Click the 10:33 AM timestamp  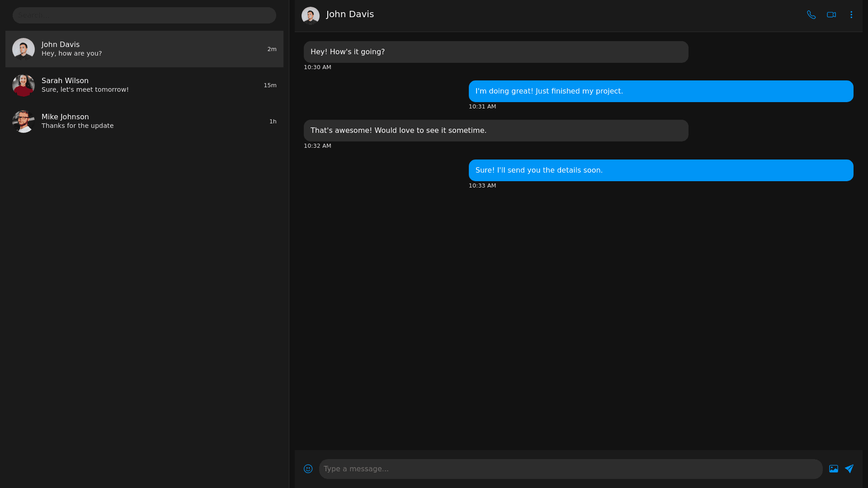(482, 186)
